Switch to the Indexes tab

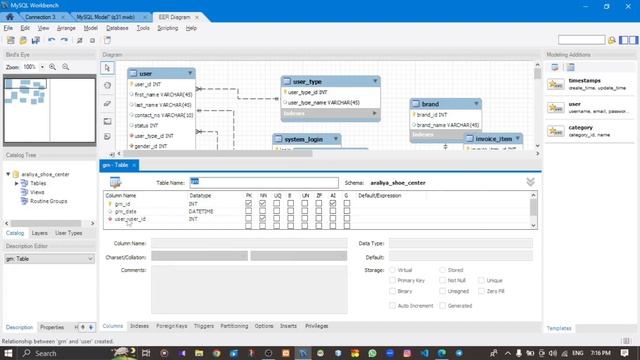tap(139, 326)
